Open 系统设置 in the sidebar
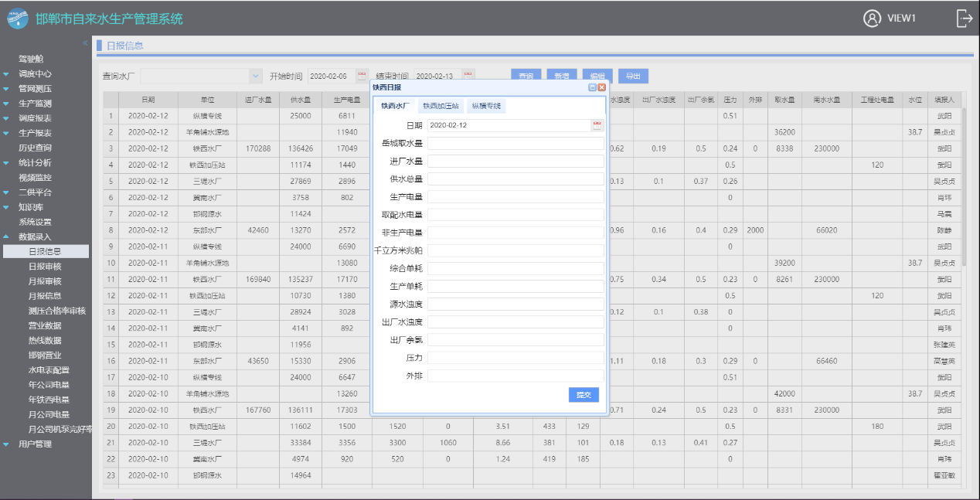980x500 pixels. point(35,222)
